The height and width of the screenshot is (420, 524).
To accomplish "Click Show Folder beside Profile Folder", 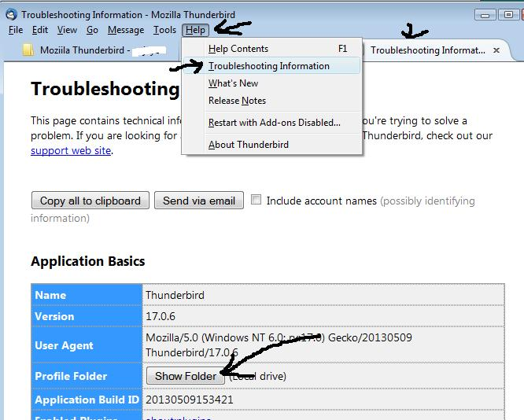I will pyautogui.click(x=185, y=376).
